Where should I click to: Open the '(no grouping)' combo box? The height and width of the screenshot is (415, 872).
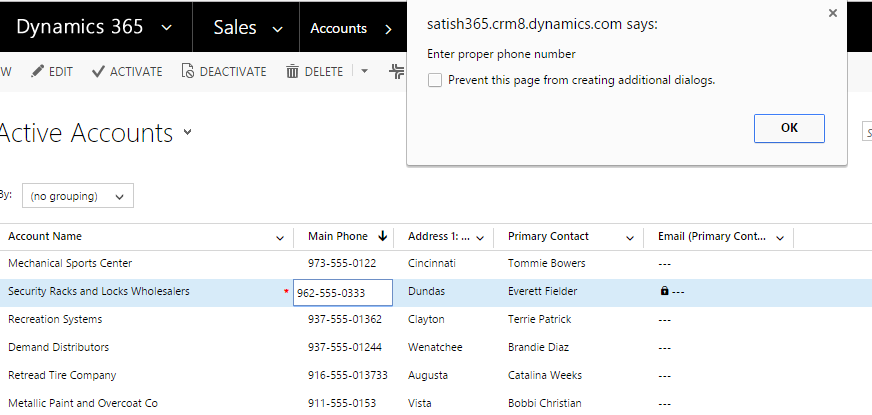pos(77,196)
